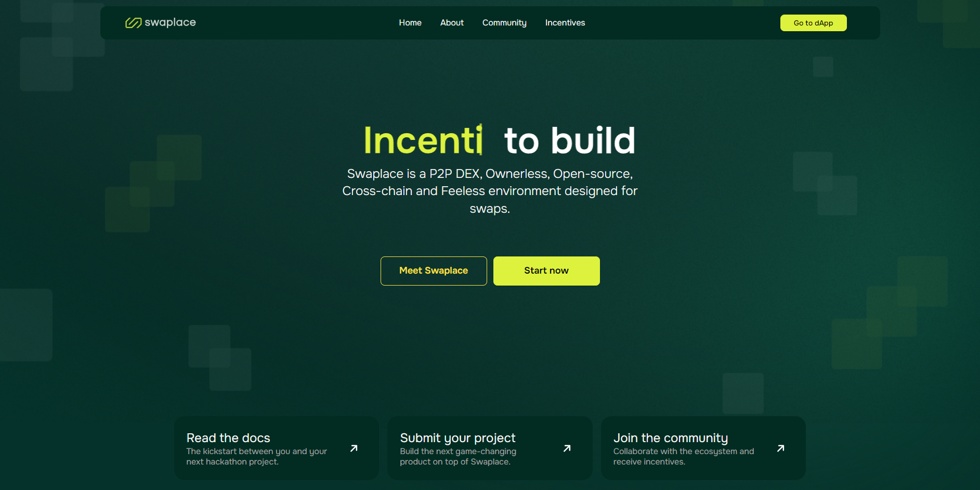Click the arrow icon on Read the docs
The height and width of the screenshot is (490, 980).
point(354,448)
